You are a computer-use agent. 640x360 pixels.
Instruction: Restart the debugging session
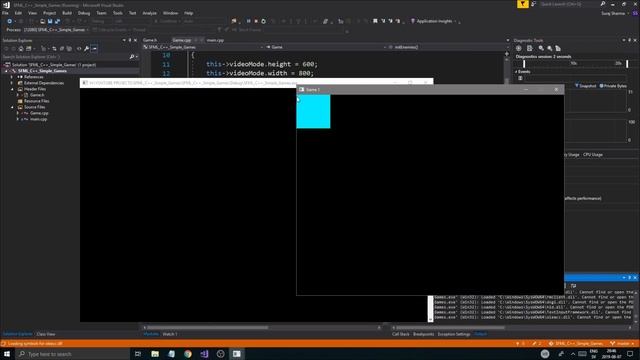click(263, 21)
